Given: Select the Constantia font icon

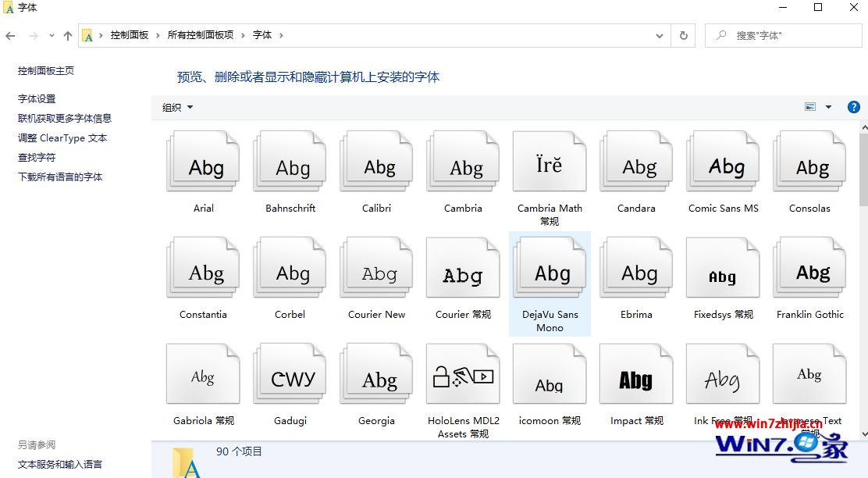Looking at the screenshot, I should (x=203, y=268).
